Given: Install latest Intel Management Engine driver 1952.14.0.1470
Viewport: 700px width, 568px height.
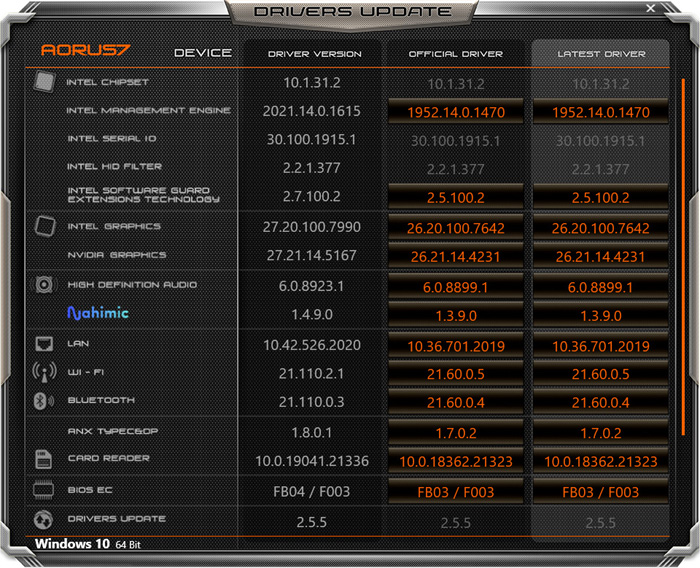Looking at the screenshot, I should [x=601, y=112].
